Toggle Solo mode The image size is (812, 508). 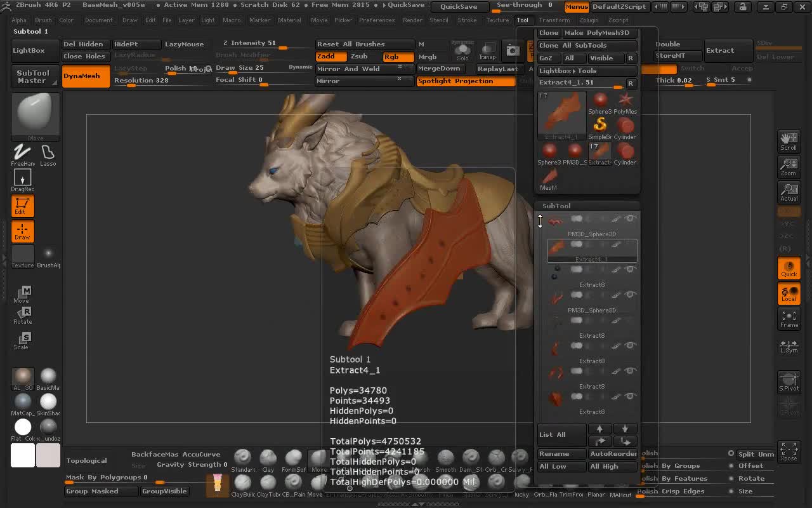[x=462, y=50]
